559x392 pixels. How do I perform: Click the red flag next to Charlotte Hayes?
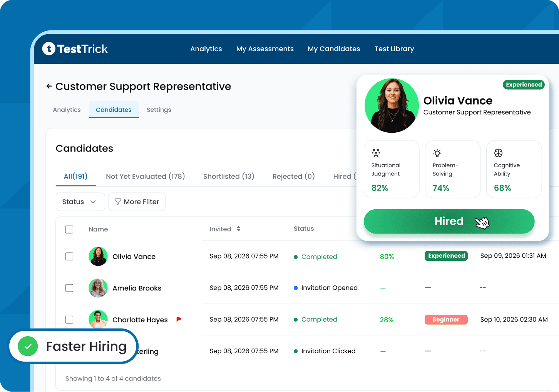tap(179, 319)
